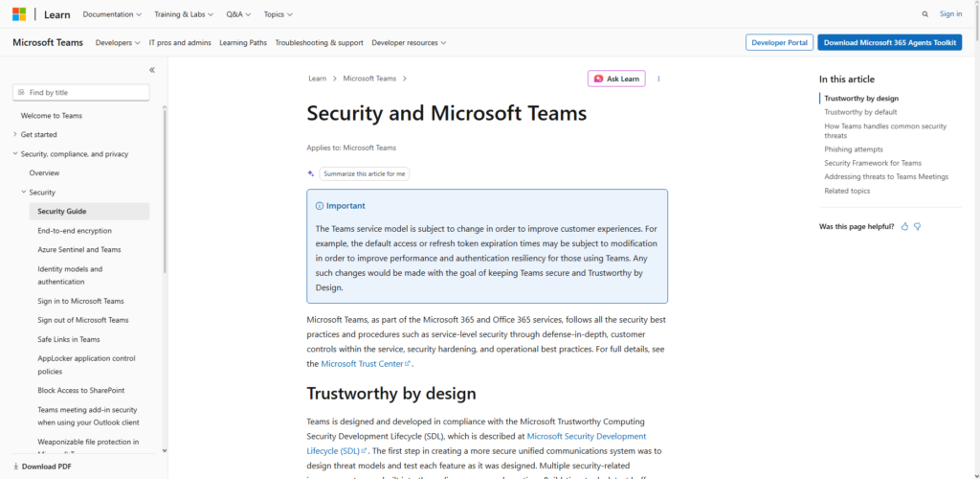Image resolution: width=980 pixels, height=479 pixels.
Task: Focus the Find by title field
Action: [81, 93]
